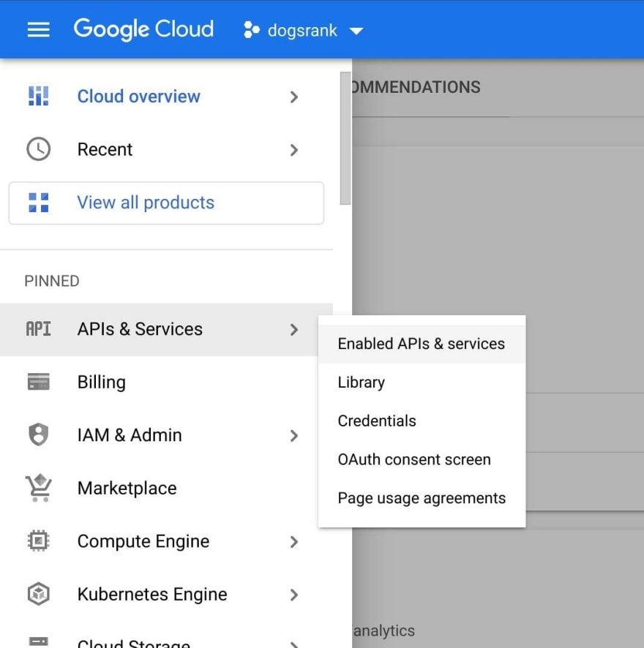644x648 pixels.
Task: Click the View all products button
Action: (166, 203)
